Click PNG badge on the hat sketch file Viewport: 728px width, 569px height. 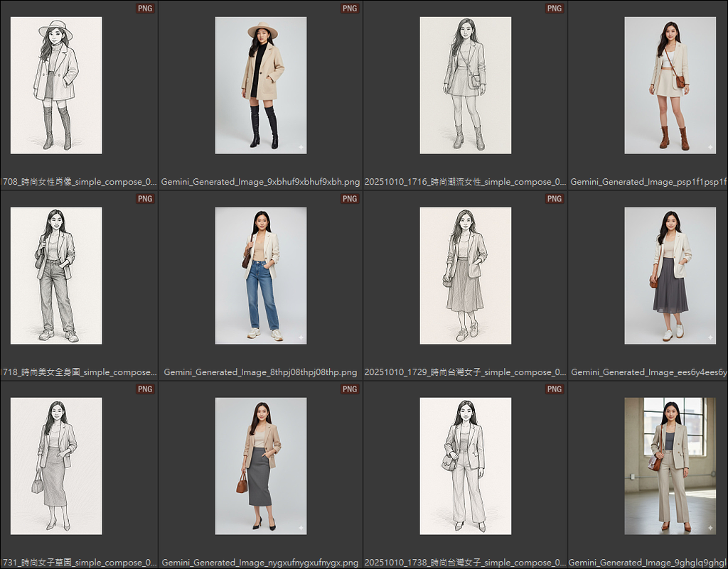click(145, 9)
